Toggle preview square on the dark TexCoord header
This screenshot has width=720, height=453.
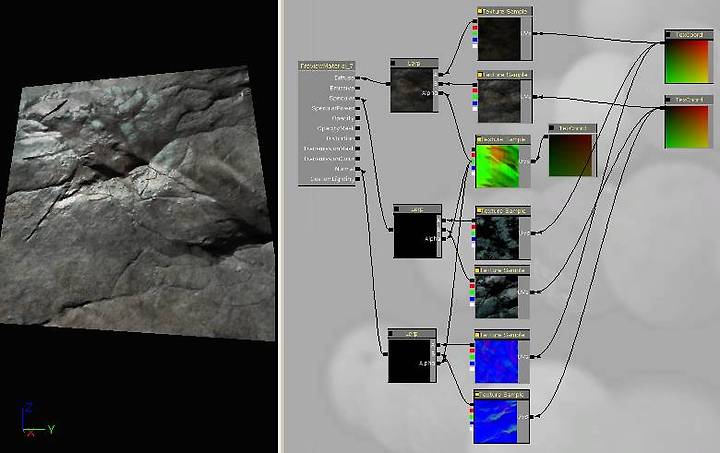coord(551,128)
